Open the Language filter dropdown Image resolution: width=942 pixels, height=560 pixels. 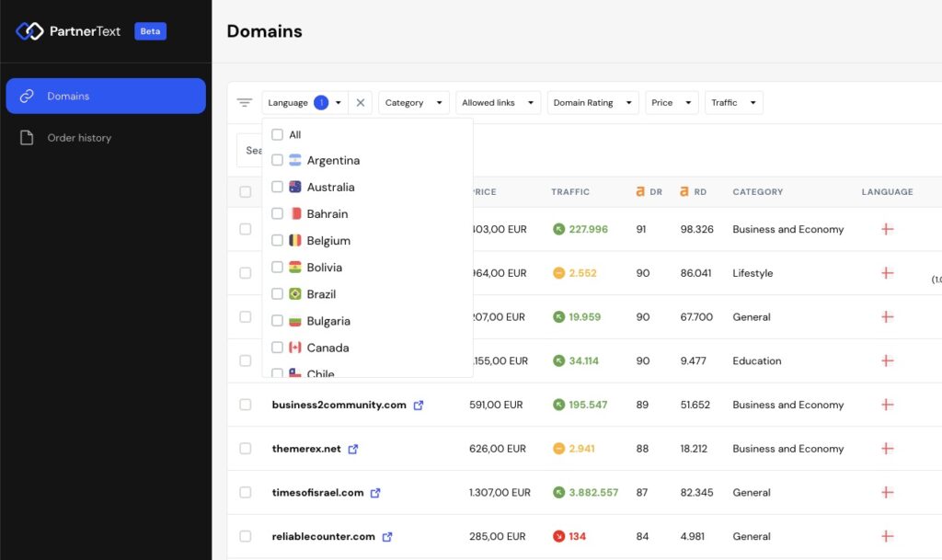(x=304, y=103)
